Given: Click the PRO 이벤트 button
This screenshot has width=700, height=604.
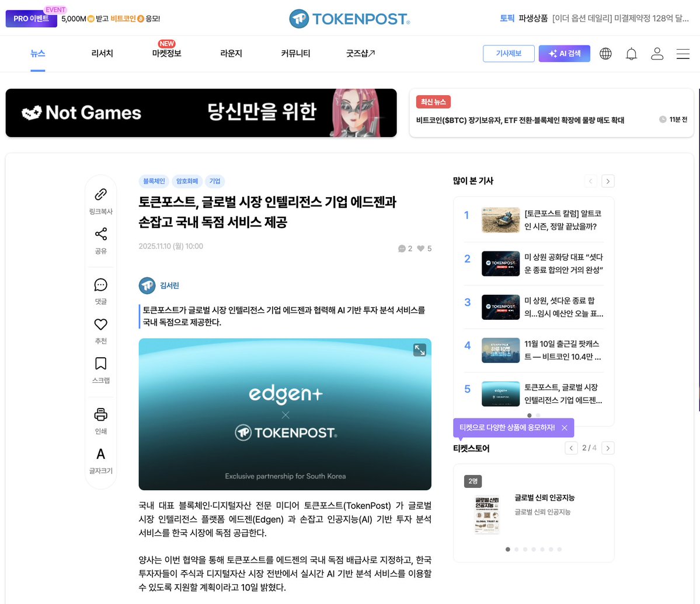Looking at the screenshot, I should (x=32, y=19).
